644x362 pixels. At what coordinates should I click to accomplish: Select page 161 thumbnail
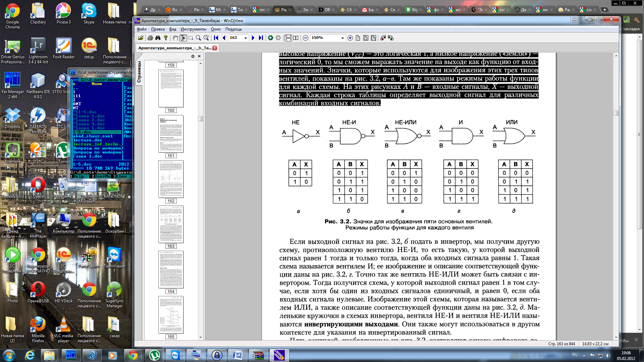171,134
